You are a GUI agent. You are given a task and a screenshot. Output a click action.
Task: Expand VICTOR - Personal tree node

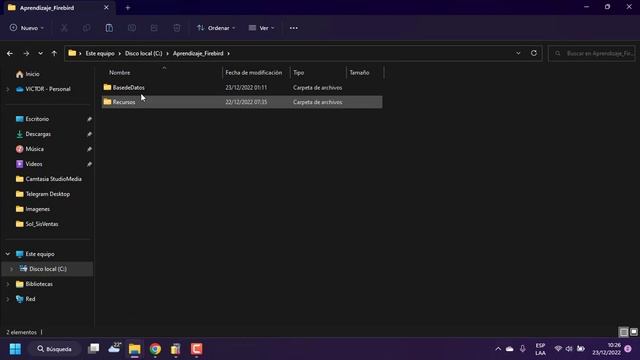pyautogui.click(x=8, y=89)
